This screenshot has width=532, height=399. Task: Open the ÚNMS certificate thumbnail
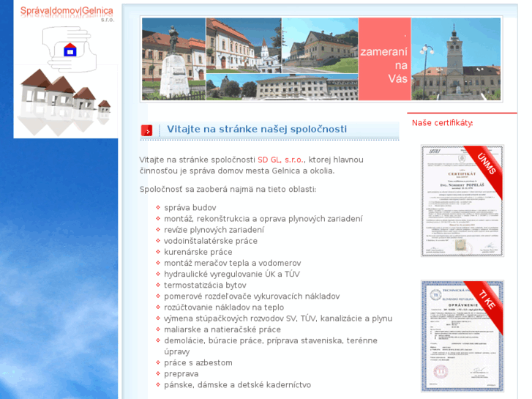(x=462, y=201)
